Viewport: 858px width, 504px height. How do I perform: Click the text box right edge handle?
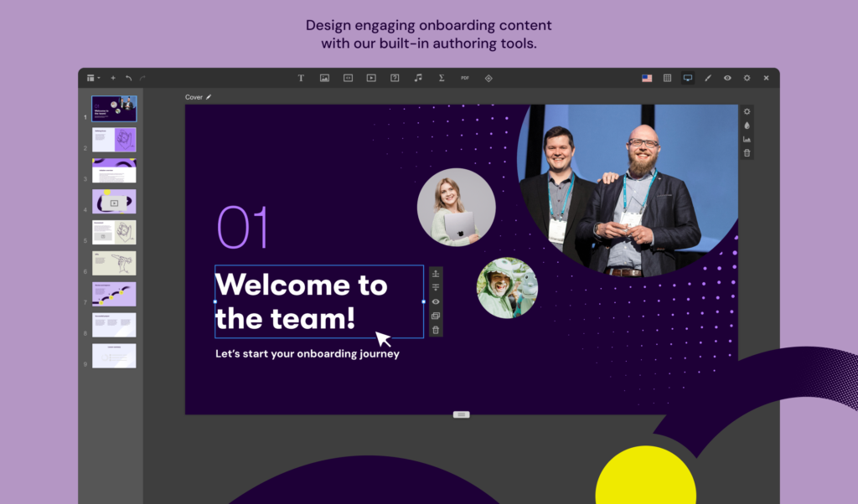pos(423,301)
